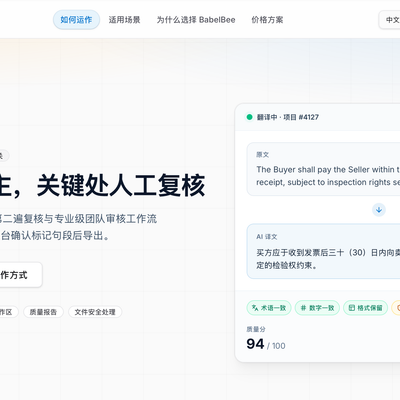Select the 文件安全处理 tag
Screen dimensions: 400x400
(95, 312)
